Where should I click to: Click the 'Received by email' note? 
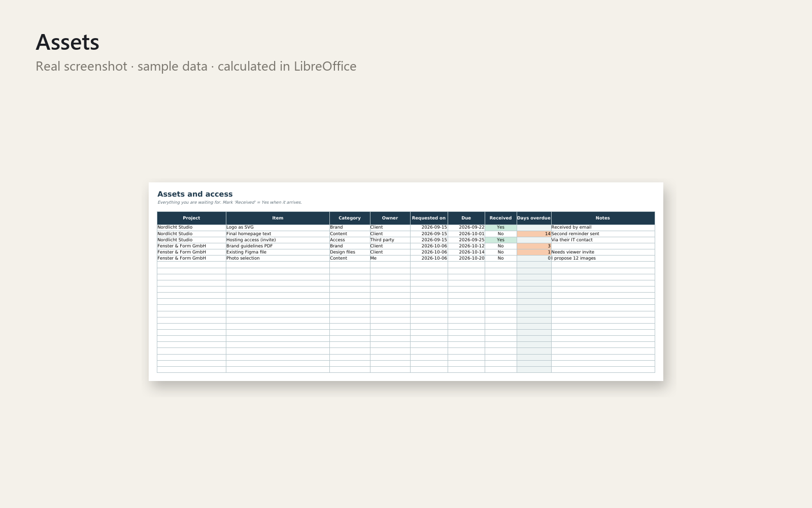pyautogui.click(x=603, y=228)
